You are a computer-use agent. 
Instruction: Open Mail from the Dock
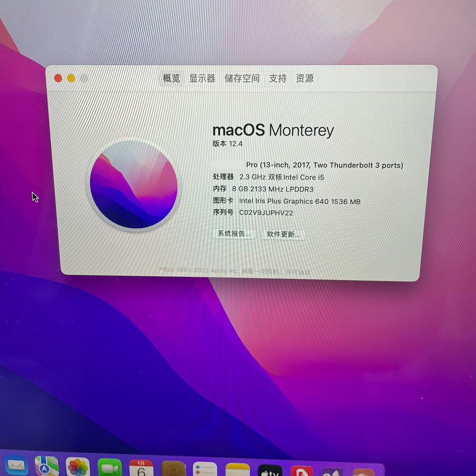tap(16, 466)
